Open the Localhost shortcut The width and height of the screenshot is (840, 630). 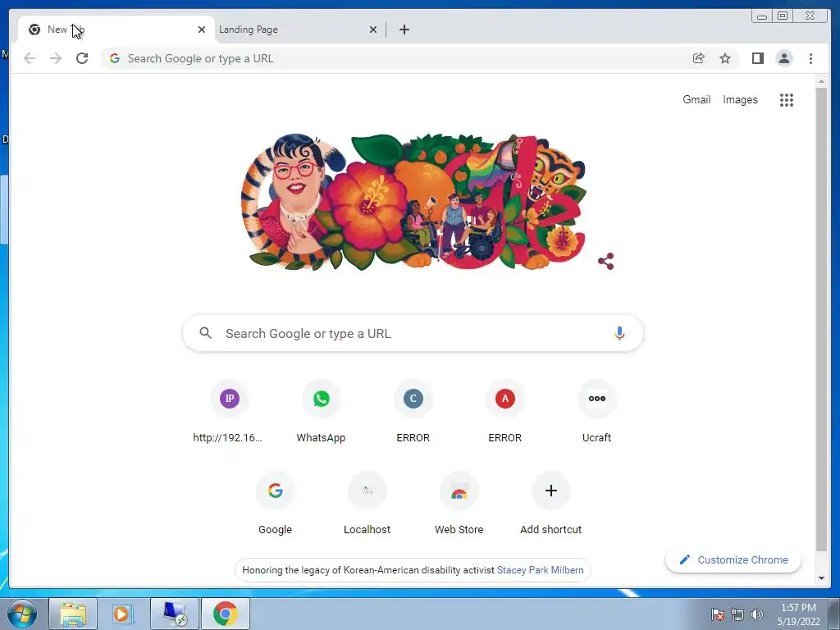(367, 504)
